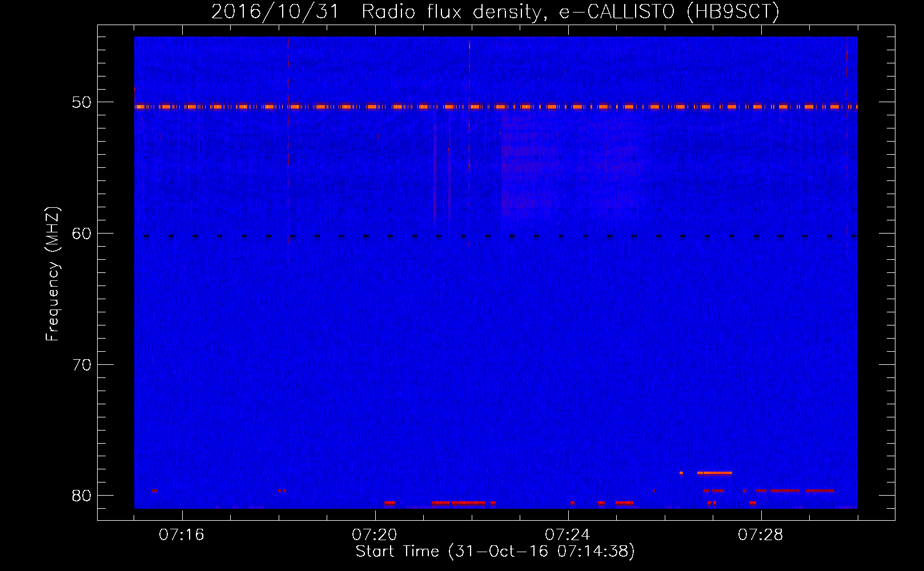The width and height of the screenshot is (924, 571).
Task: Click the time tick label "07:28"
Action: click(761, 535)
